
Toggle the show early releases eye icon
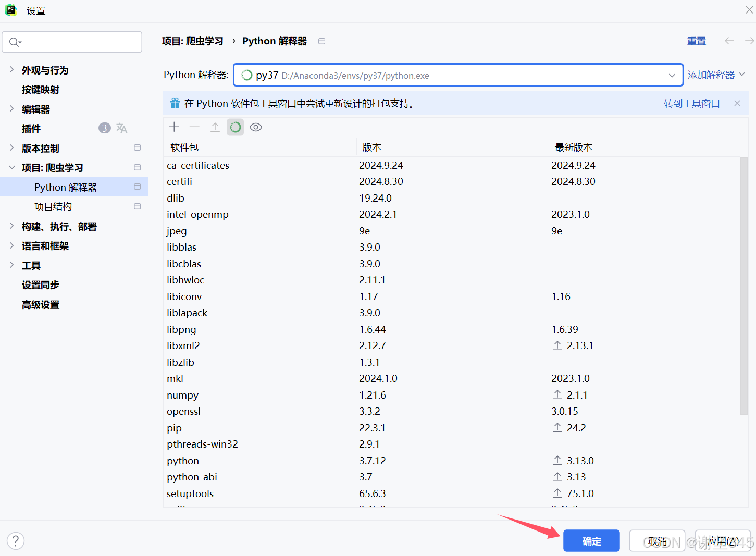[256, 127]
